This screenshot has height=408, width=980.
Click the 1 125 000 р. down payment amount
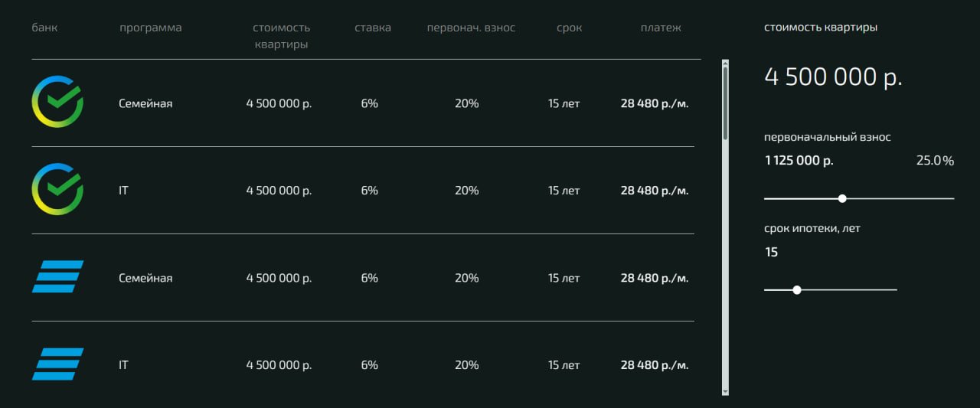799,161
